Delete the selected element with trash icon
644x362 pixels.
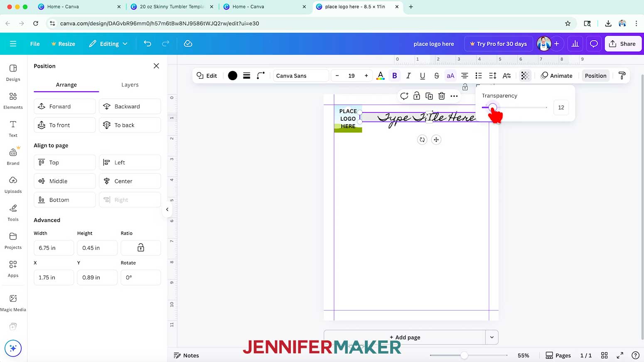click(442, 96)
